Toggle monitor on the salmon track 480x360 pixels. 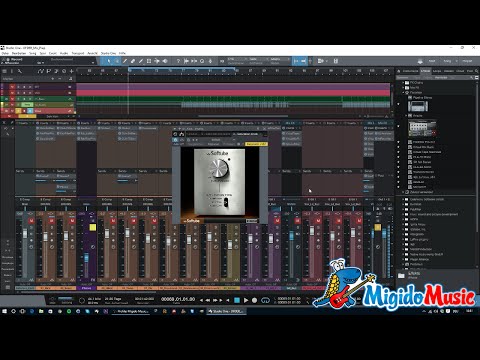[x=30, y=111]
